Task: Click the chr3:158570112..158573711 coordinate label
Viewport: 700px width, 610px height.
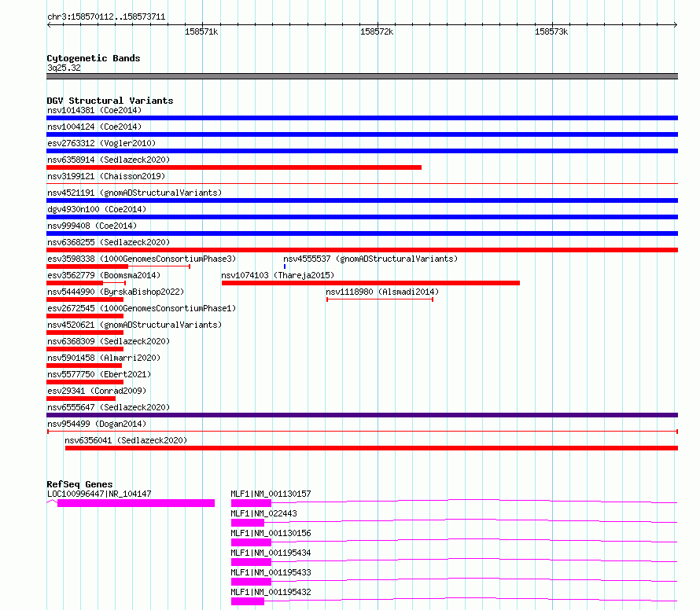Action: (x=106, y=17)
